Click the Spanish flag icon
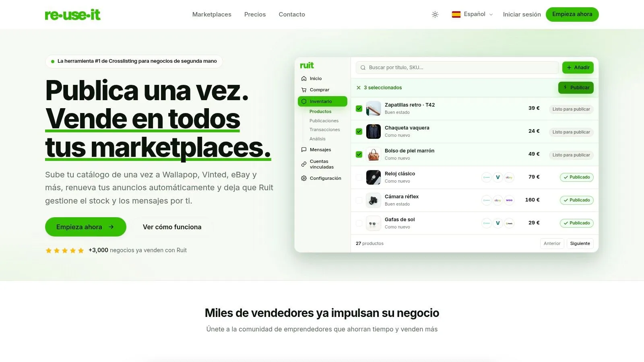 click(456, 14)
